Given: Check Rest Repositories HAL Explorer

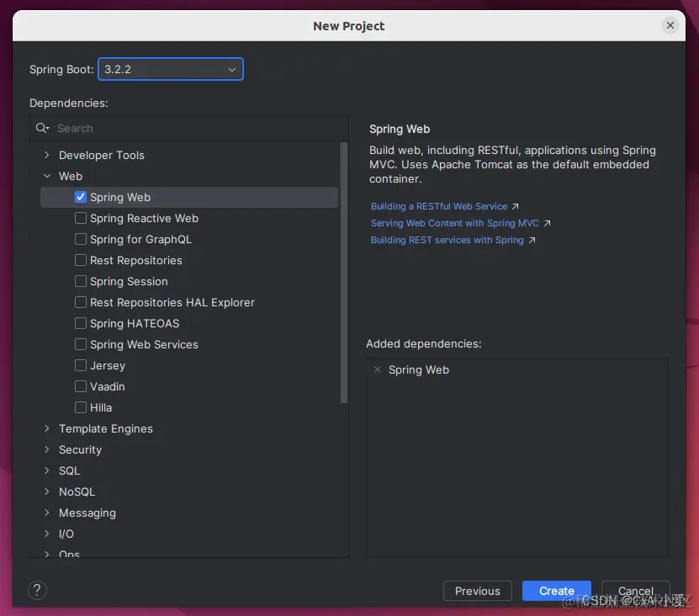Looking at the screenshot, I should click(x=81, y=302).
